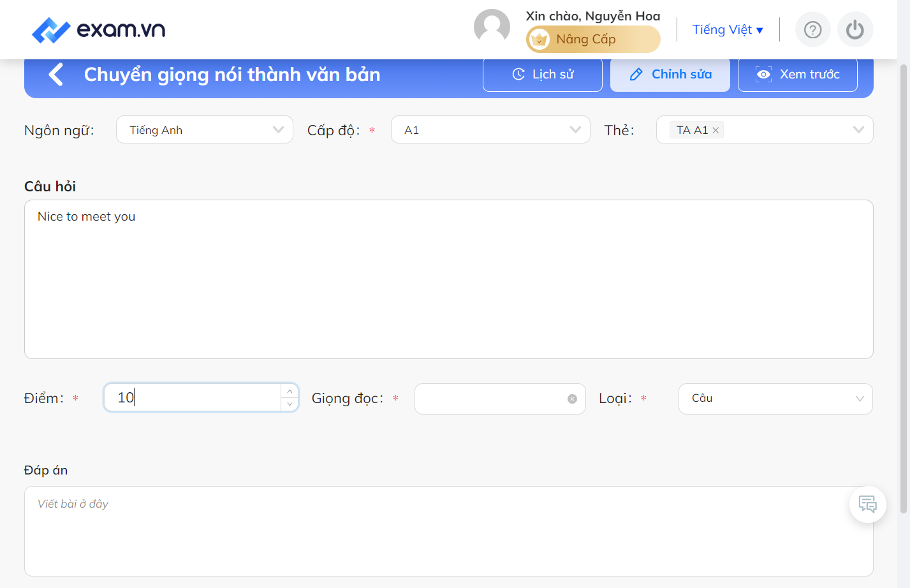
Task: Expand the Ngôn ngữ dropdown
Action: [205, 130]
